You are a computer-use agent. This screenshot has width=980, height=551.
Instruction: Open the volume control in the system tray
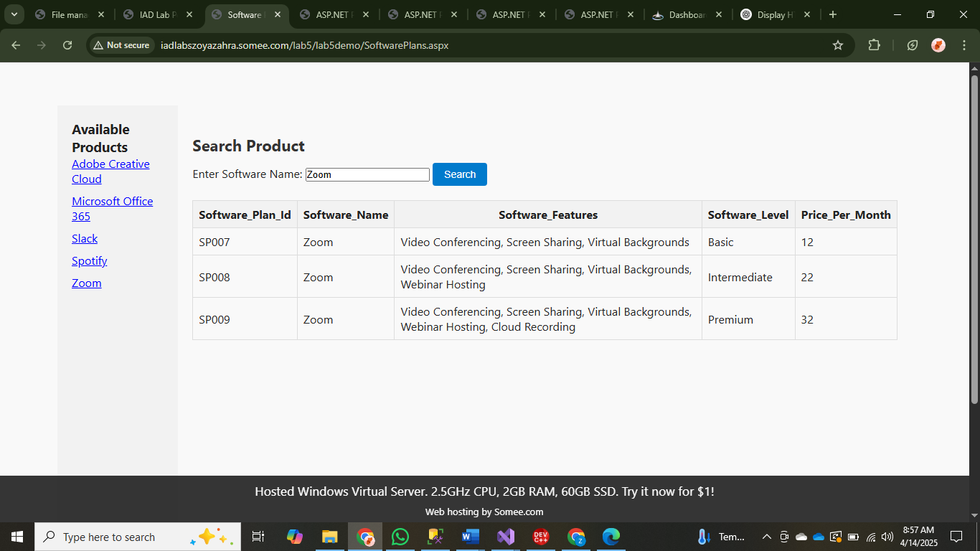click(887, 537)
